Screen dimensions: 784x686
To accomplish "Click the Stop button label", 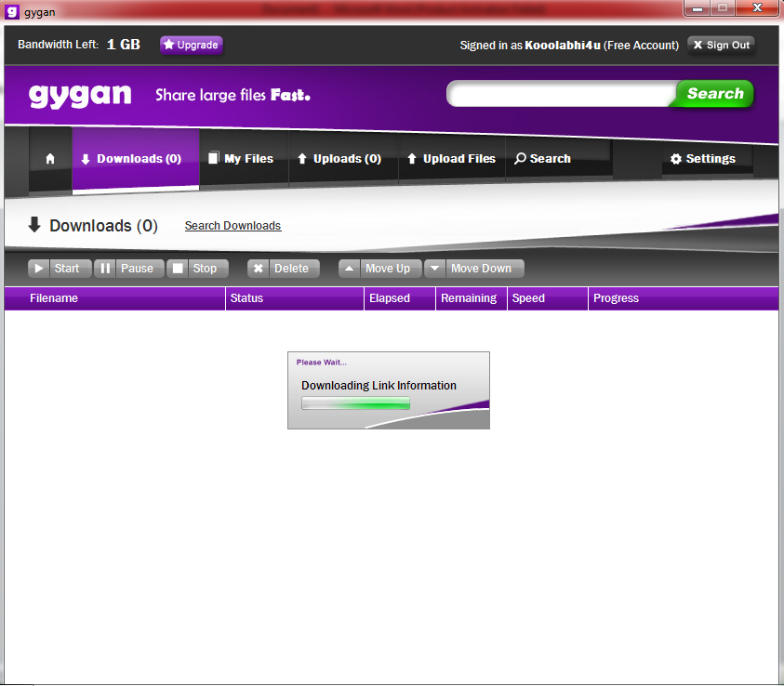I will 205,269.
